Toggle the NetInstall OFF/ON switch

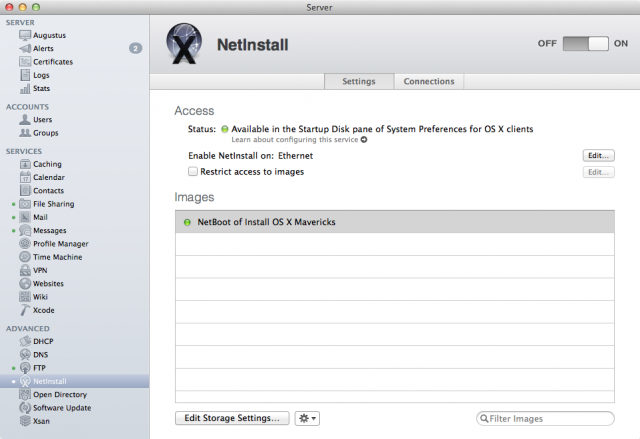pos(585,43)
